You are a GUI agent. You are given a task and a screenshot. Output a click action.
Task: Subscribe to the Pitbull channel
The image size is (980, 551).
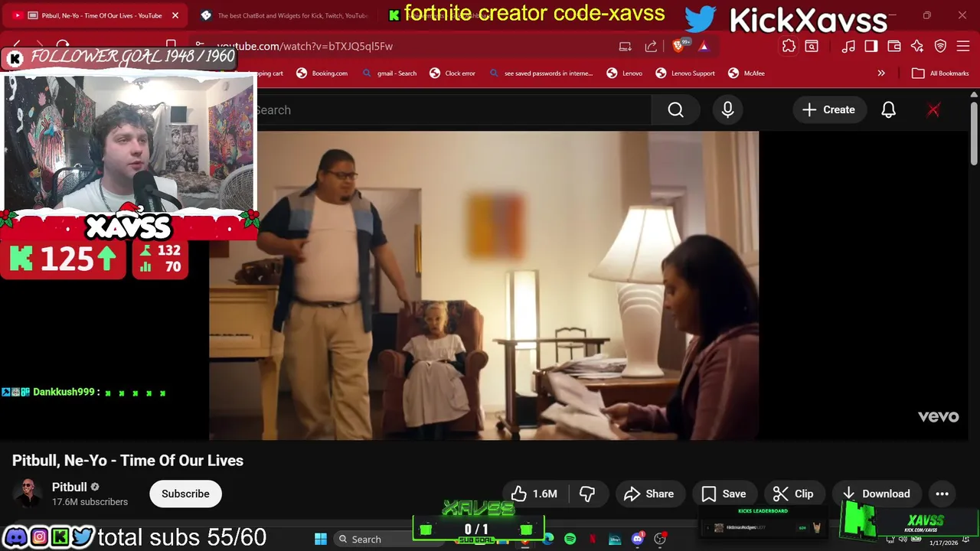tap(185, 494)
